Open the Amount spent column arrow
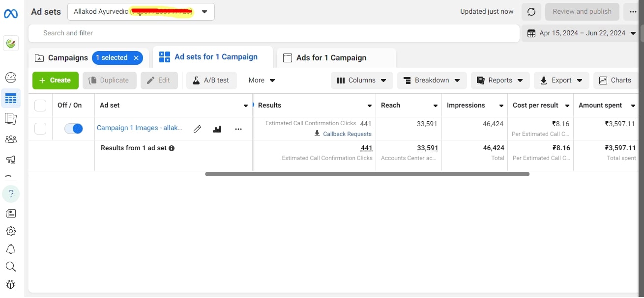 point(633,106)
